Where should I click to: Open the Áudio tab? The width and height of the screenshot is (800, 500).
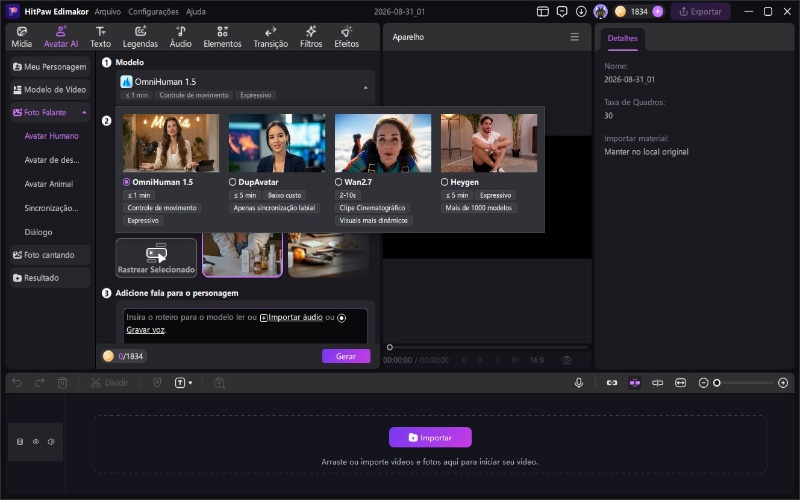[x=181, y=37]
